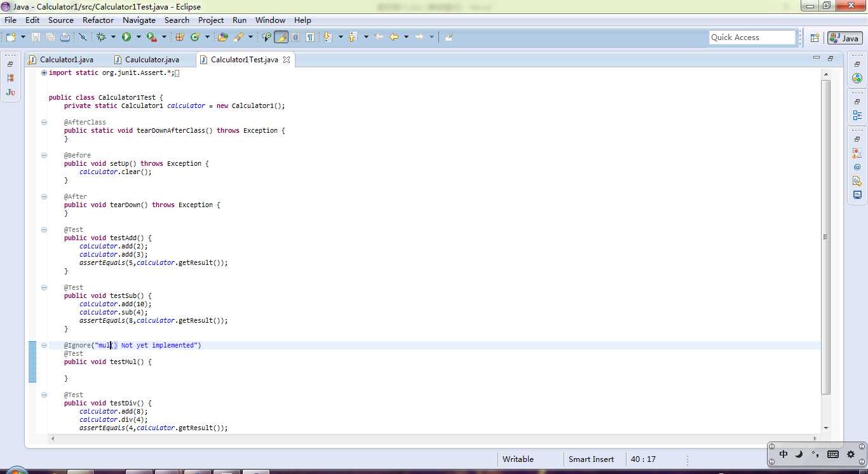Toggle the IME punctuation mode button

pos(815,454)
